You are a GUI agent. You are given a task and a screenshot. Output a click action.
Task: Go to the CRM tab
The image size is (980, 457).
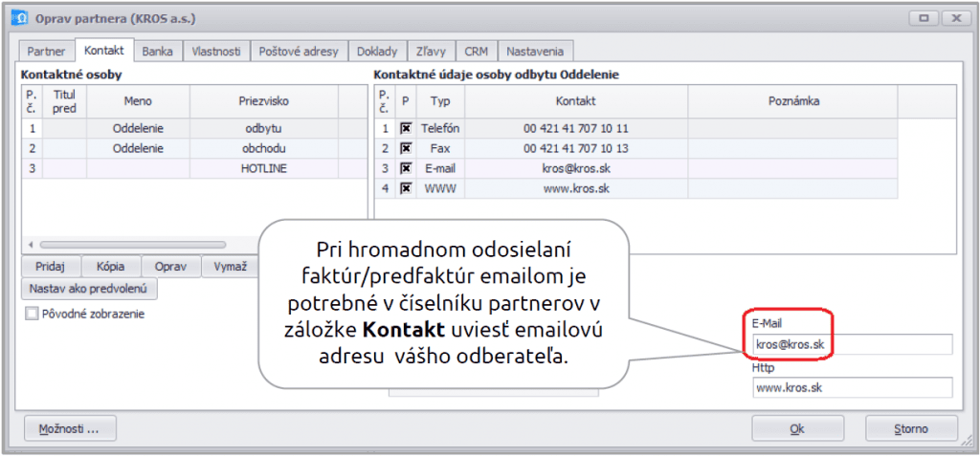pyautogui.click(x=477, y=51)
